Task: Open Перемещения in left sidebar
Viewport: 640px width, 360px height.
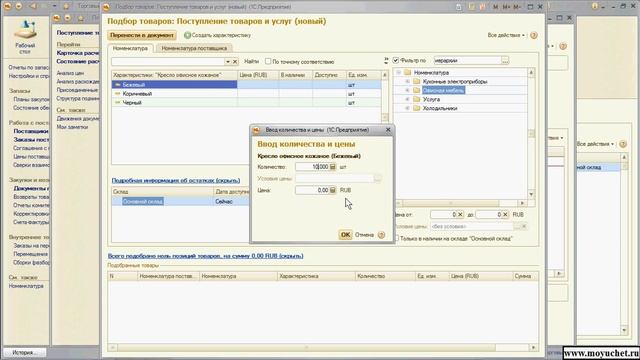Action: click(x=31, y=254)
